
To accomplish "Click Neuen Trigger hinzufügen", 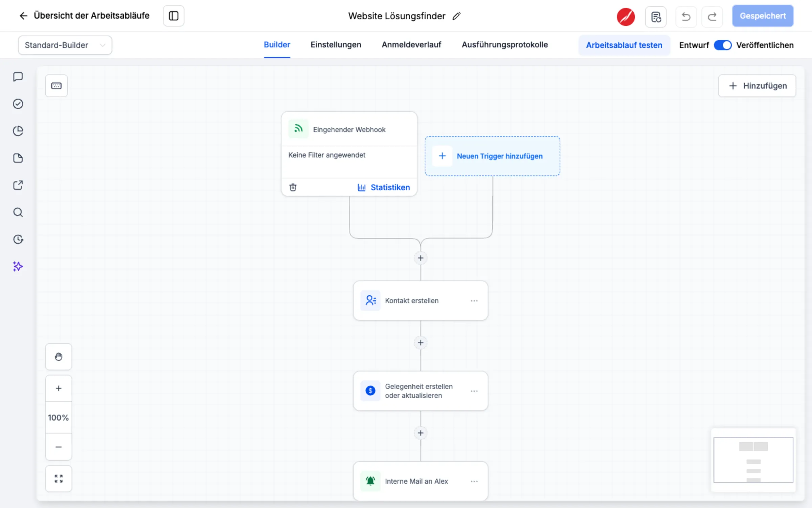I will click(492, 156).
